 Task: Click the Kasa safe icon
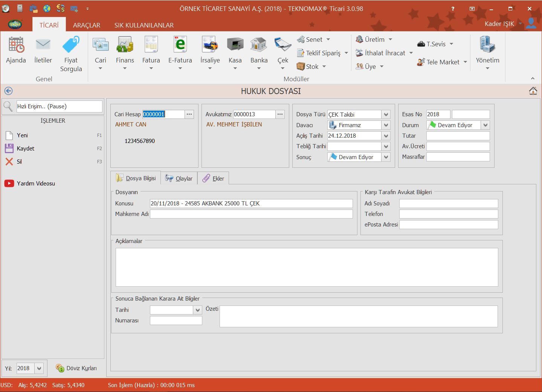coord(235,45)
